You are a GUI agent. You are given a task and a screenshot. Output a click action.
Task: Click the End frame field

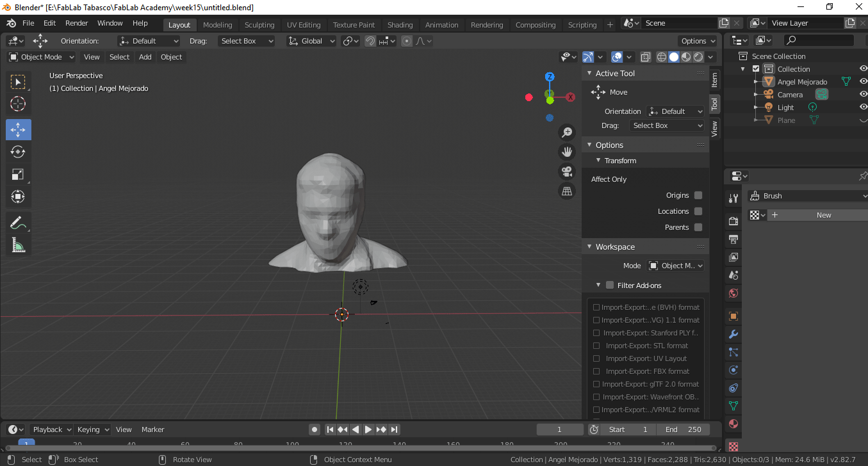pyautogui.click(x=683, y=430)
